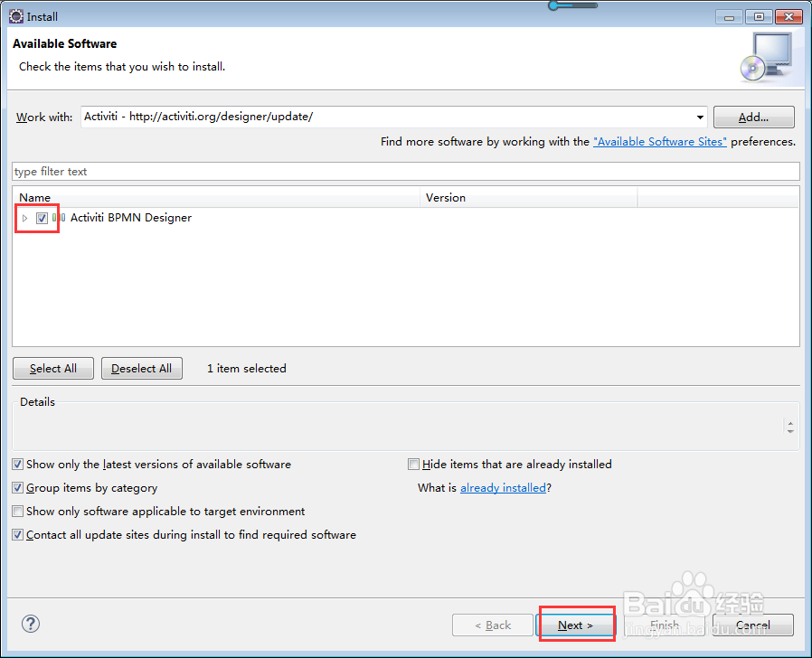
Task: Enable Hide items that are already installed
Action: pyautogui.click(x=413, y=465)
